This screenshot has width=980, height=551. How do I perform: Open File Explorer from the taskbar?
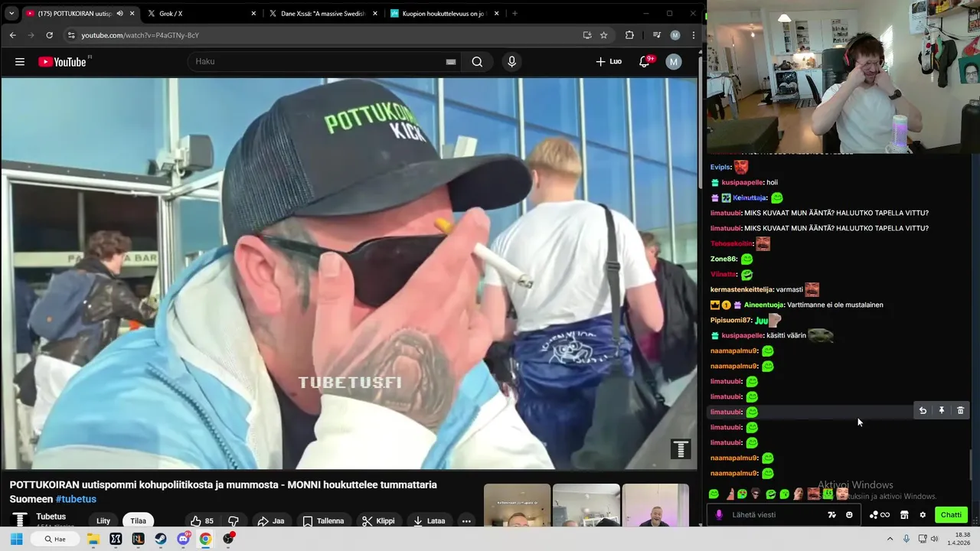pyautogui.click(x=93, y=539)
